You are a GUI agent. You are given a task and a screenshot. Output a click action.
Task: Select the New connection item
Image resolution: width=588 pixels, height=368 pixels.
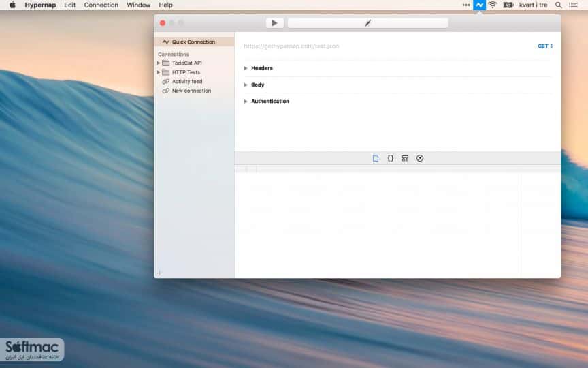[x=191, y=91]
